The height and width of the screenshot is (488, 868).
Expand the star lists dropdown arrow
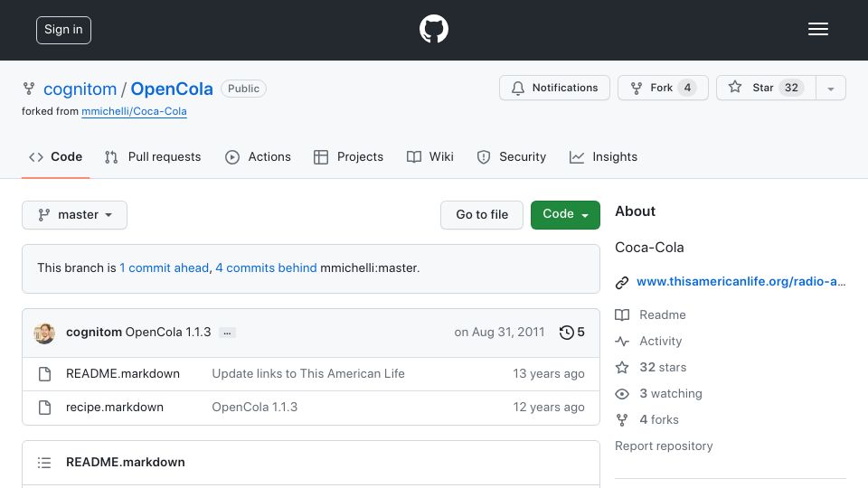pyautogui.click(x=830, y=89)
